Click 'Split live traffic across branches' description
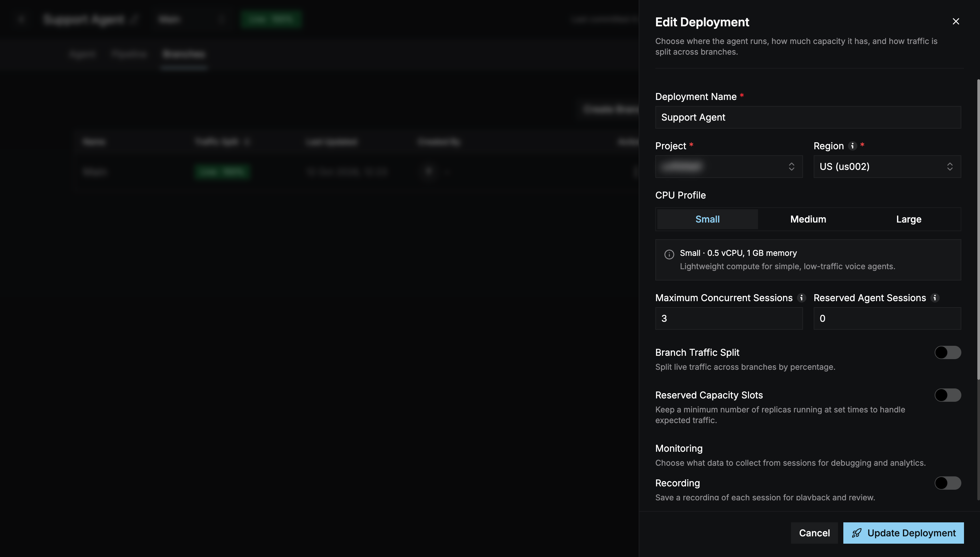 tap(745, 367)
